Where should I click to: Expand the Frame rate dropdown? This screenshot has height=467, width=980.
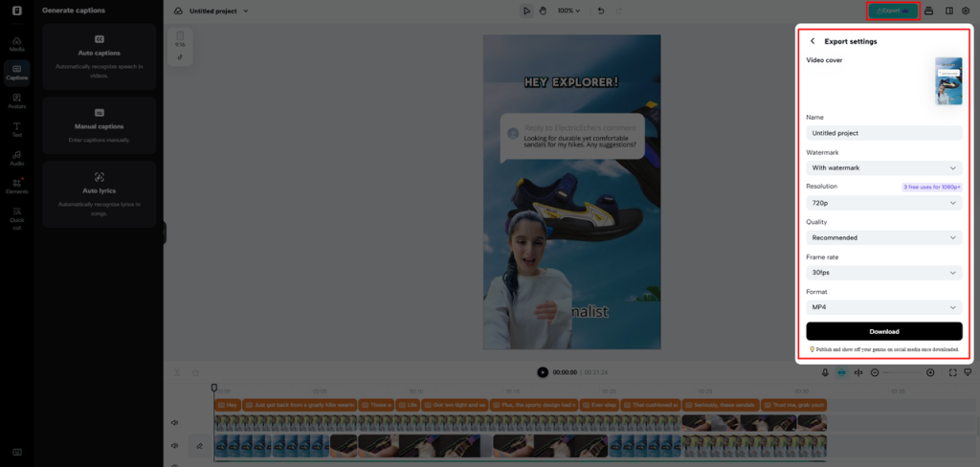click(883, 273)
